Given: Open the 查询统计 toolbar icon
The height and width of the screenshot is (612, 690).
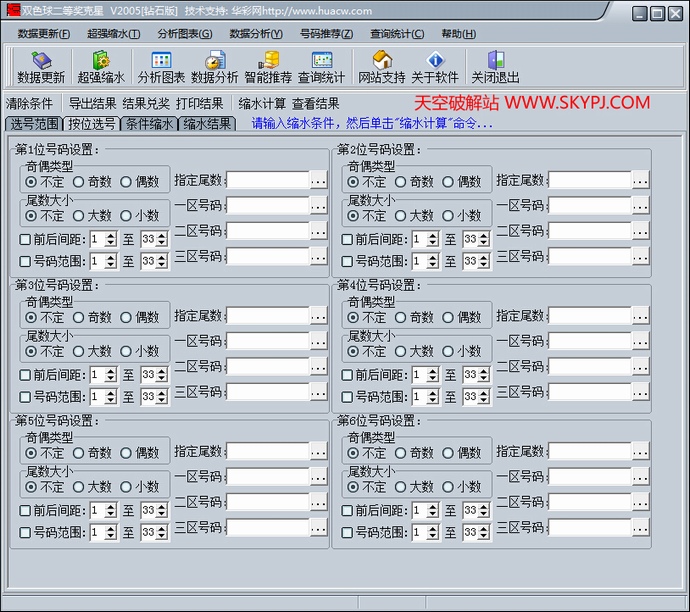Looking at the screenshot, I should [x=321, y=68].
